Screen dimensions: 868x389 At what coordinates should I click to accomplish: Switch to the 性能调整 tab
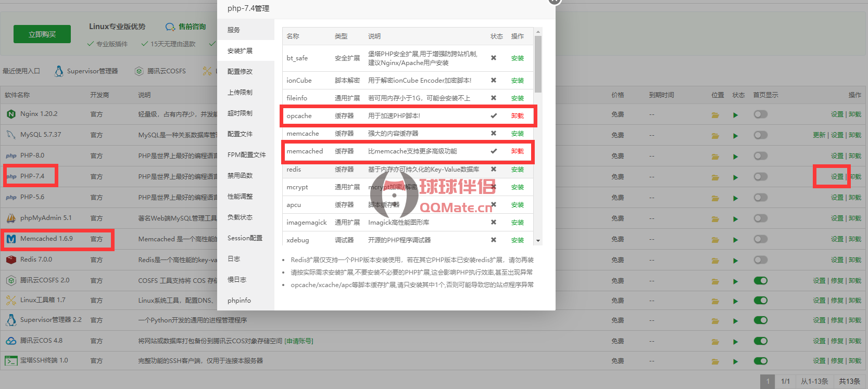(x=246, y=196)
